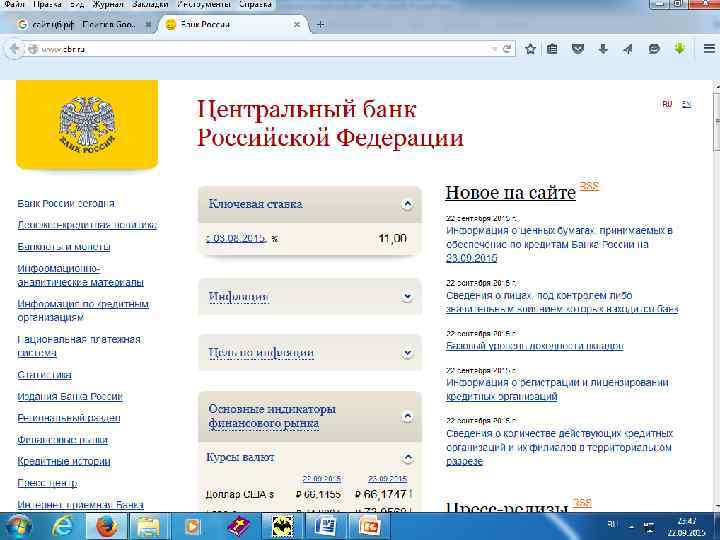Open the Журнал menu
This screenshot has width=720, height=540.
point(108,4)
